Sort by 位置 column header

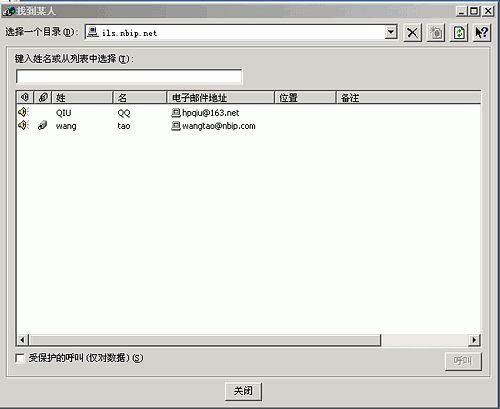[x=305, y=97]
